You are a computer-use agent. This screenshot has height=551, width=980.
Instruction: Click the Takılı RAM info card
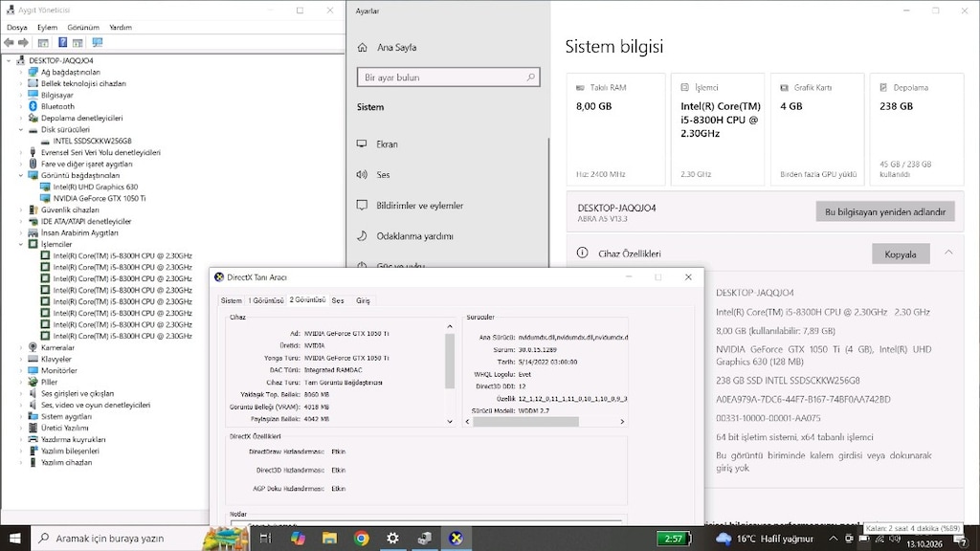coord(615,129)
